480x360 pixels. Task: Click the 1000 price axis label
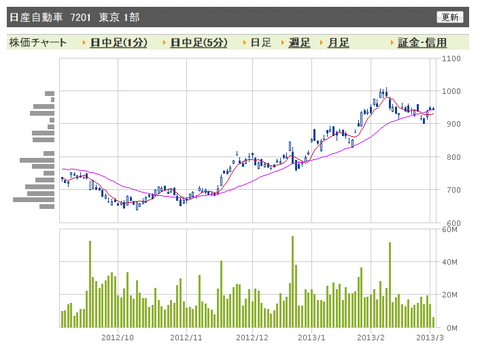tap(451, 91)
